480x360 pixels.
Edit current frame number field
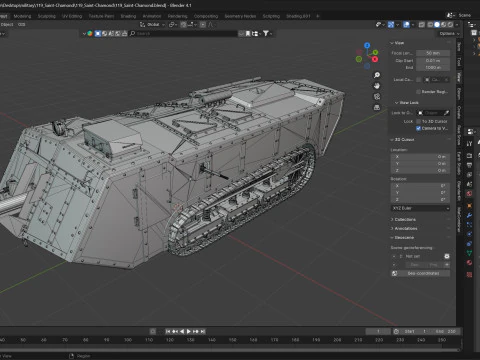(378, 331)
